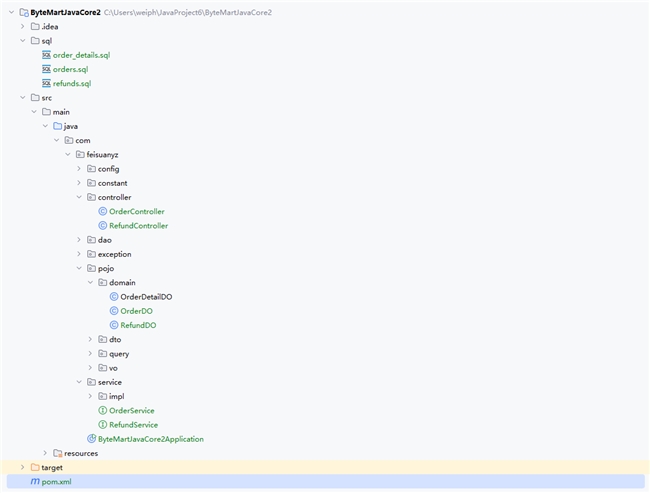
Task: Click the domain package icon
Action: 102,282
